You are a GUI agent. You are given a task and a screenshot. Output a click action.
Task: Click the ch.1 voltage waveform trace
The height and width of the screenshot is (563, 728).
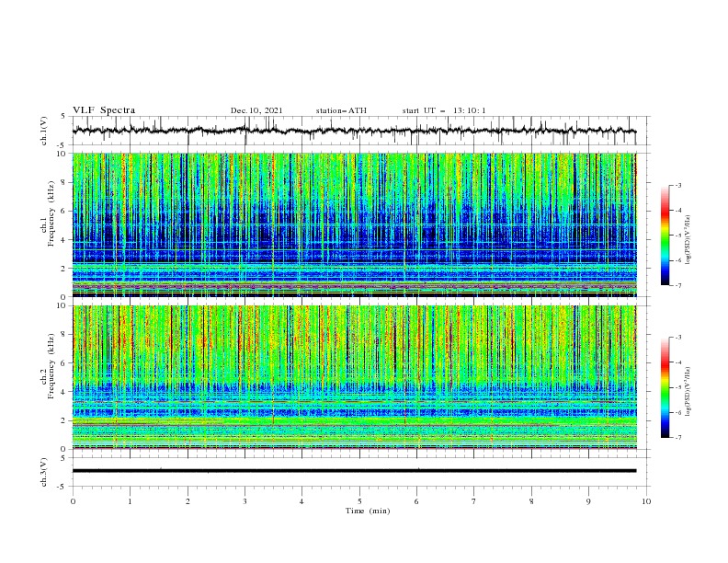(354, 131)
